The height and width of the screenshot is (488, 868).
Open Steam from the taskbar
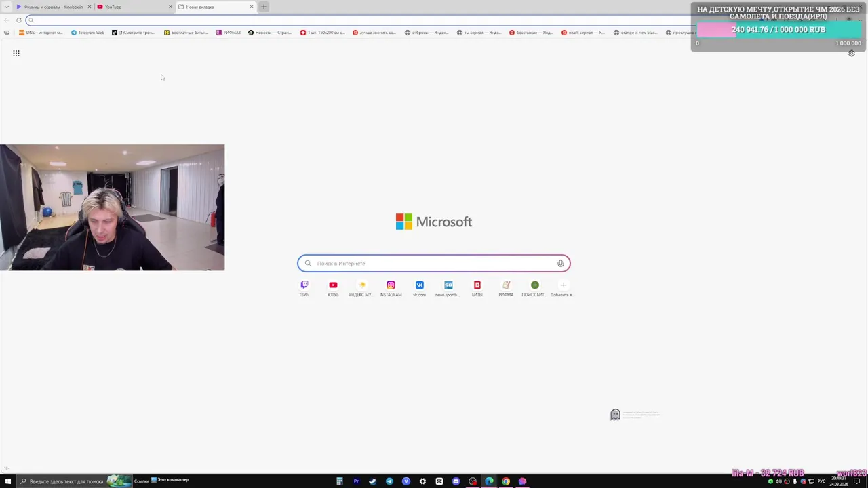point(372,481)
